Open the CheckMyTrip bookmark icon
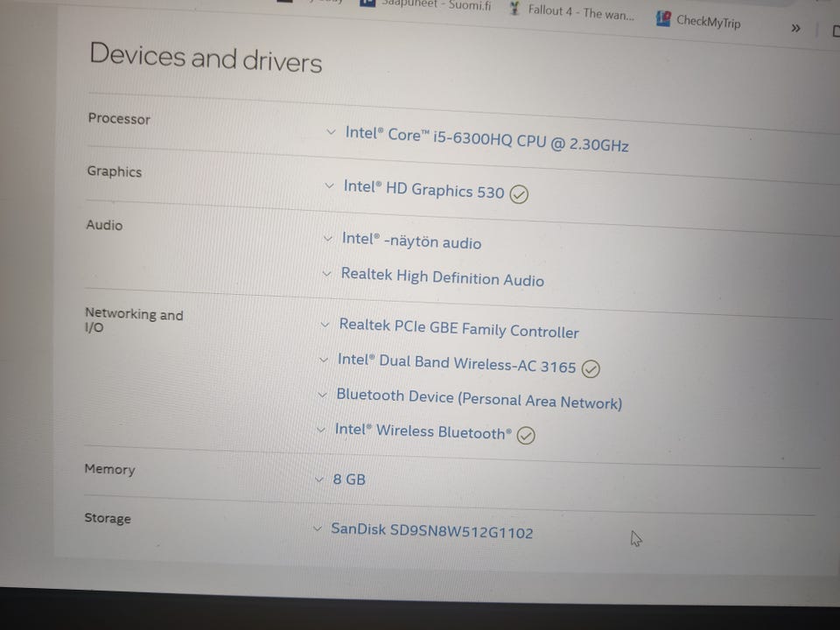This screenshot has height=630, width=840. [663, 18]
